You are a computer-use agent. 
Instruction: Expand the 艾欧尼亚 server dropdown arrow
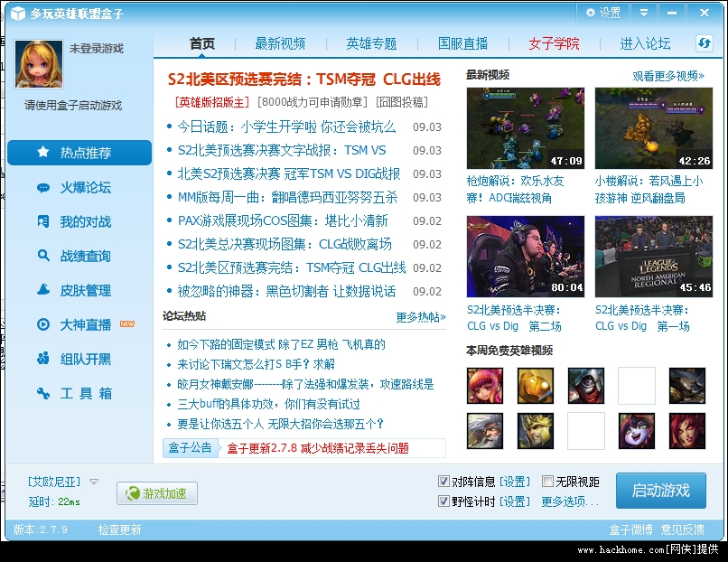pyautogui.click(x=94, y=482)
